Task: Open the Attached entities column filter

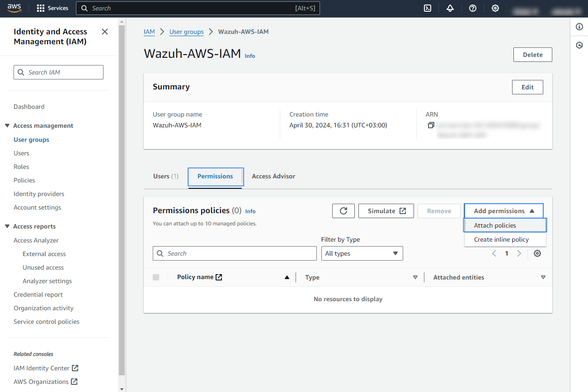Action: pos(543,277)
